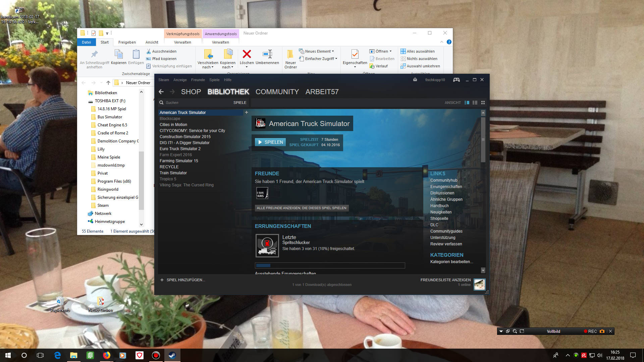644x362 pixels.
Task: Open the COMMUNITY tab in Steam
Action: tap(277, 92)
